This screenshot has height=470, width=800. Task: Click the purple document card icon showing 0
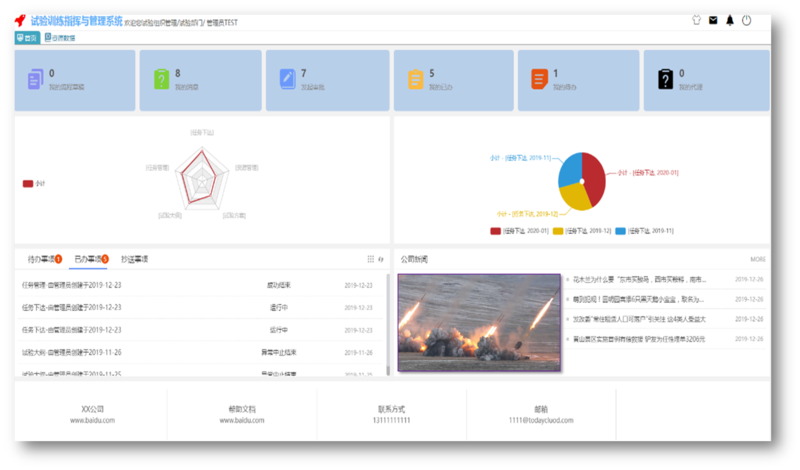pos(35,80)
